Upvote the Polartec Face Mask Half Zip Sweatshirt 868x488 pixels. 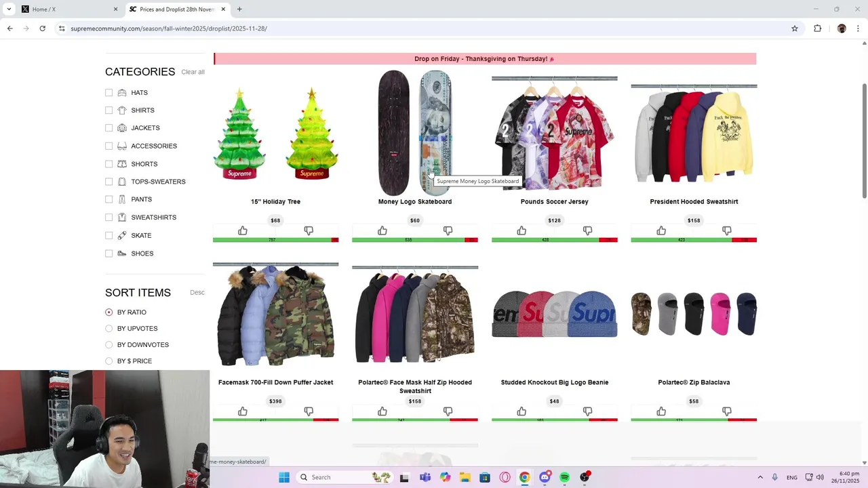coord(382,411)
